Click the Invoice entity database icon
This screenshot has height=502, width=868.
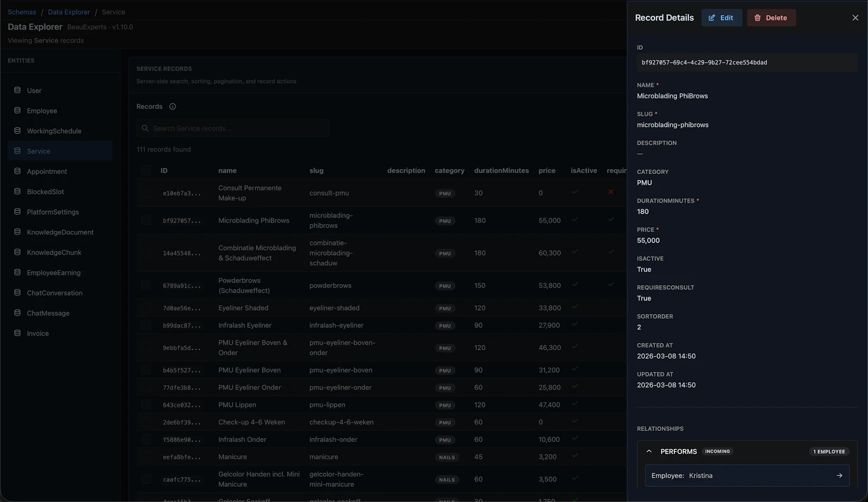[17, 333]
